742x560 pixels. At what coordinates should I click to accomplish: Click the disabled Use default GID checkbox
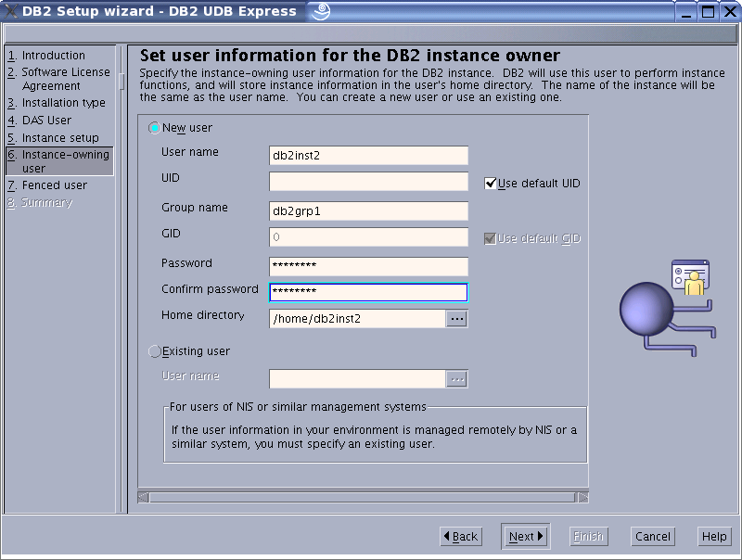click(491, 238)
